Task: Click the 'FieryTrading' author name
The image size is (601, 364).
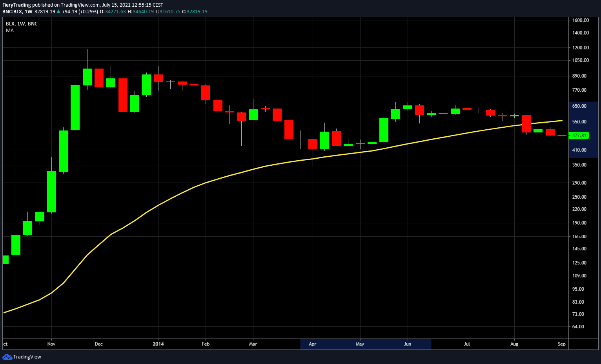Action: coord(16,5)
